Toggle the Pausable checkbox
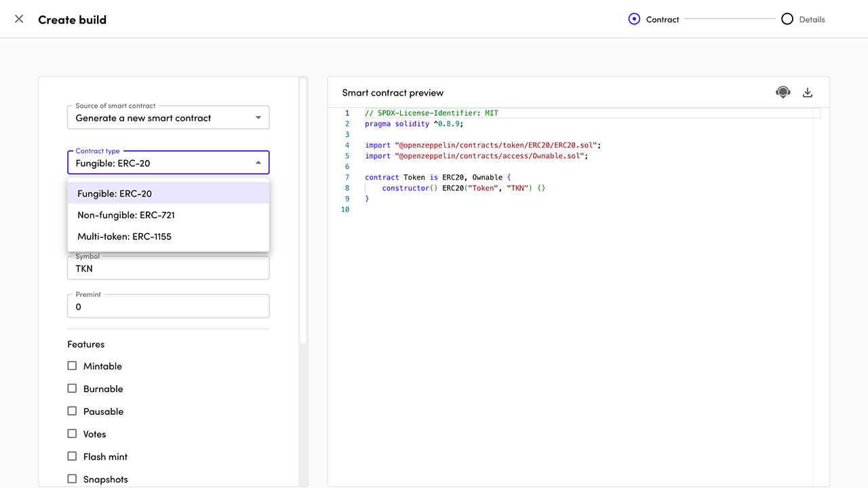This screenshot has height=488, width=868. [73, 411]
